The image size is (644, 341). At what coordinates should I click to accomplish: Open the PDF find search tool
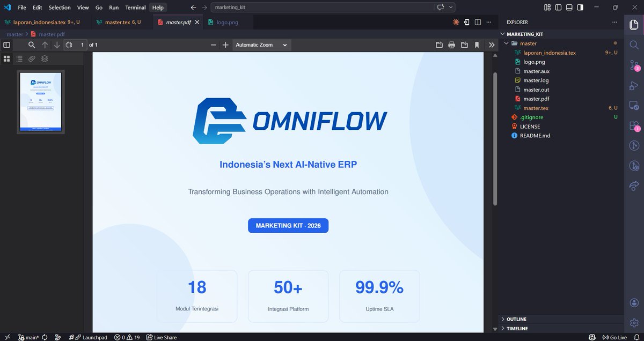coord(32,45)
